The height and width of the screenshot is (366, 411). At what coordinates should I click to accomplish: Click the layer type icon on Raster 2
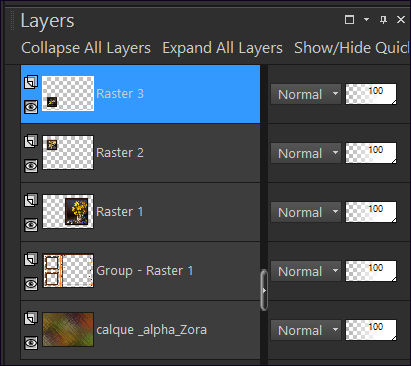click(31, 141)
